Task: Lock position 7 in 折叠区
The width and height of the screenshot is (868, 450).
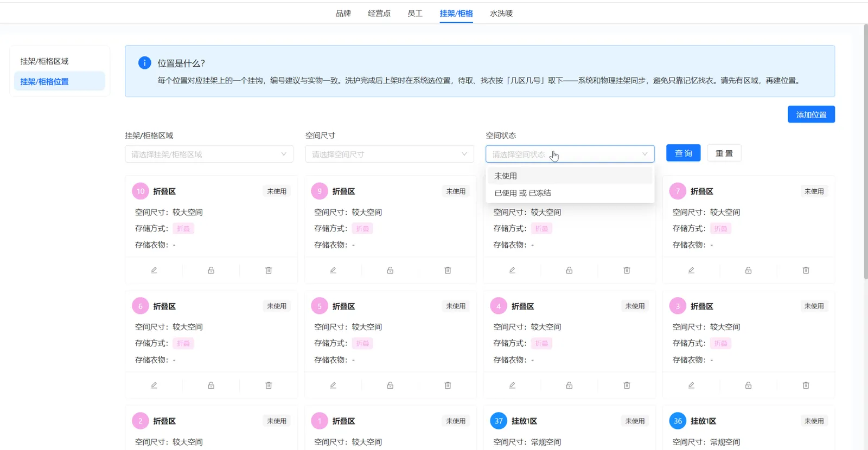Action: coord(748,270)
